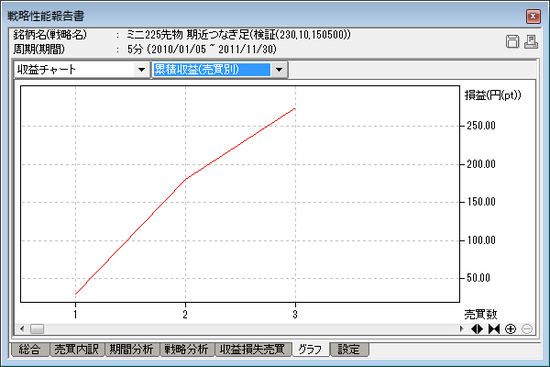This screenshot has width=550, height=367.
Task: Click the x-axis label 3
Action: (295, 314)
